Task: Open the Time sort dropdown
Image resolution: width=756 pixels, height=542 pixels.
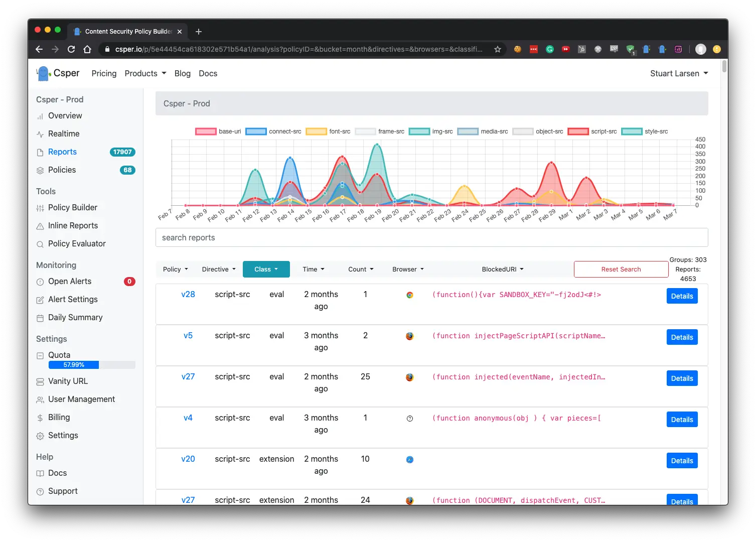Action: [314, 269]
